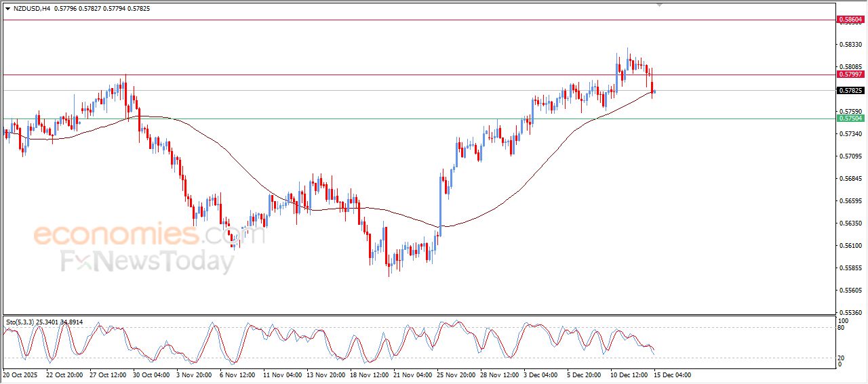Click the current price tag 0.57825
The image size is (868, 384).
coord(850,91)
